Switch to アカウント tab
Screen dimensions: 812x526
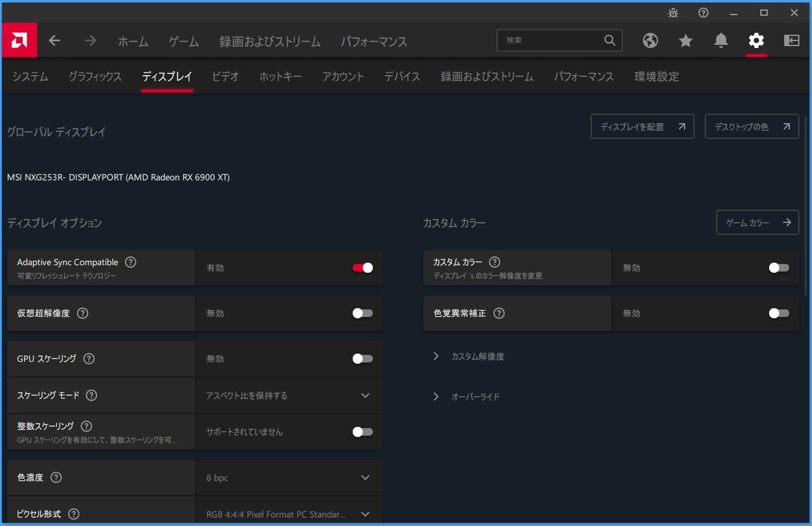(343, 76)
